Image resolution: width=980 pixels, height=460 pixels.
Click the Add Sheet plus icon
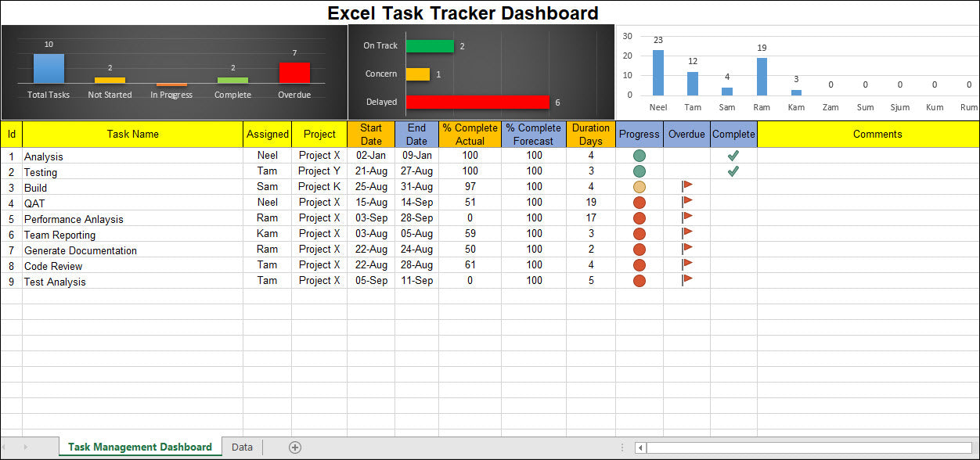point(295,447)
